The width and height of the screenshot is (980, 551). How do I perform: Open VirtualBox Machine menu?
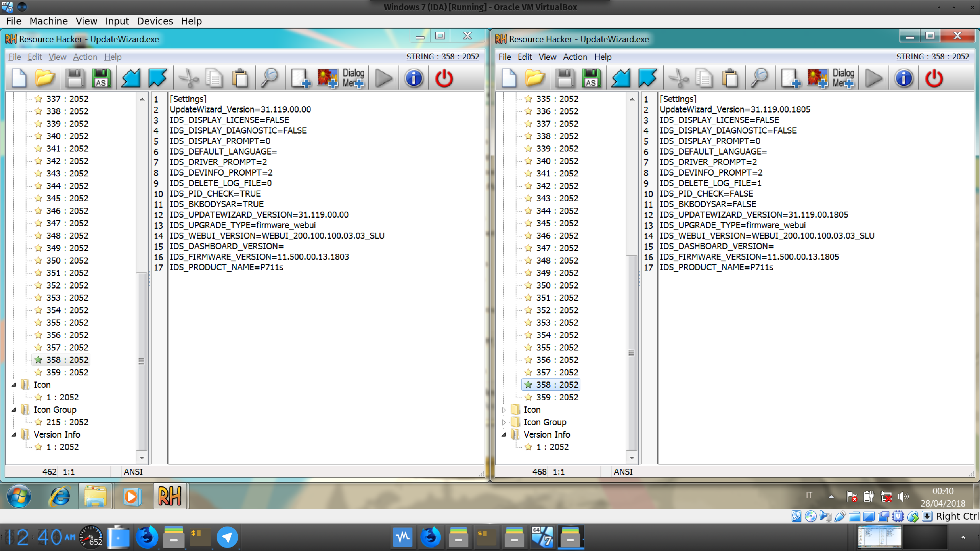coord(49,21)
